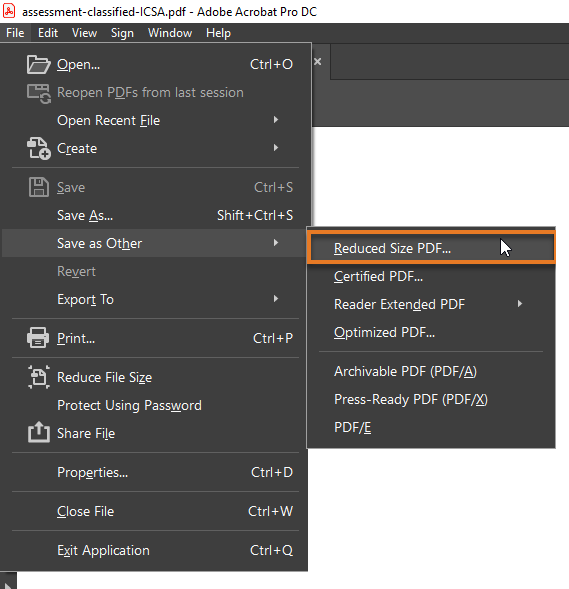This screenshot has height=589, width=569.
Task: Select Archivable PDF (PDF/A)
Action: click(431, 371)
